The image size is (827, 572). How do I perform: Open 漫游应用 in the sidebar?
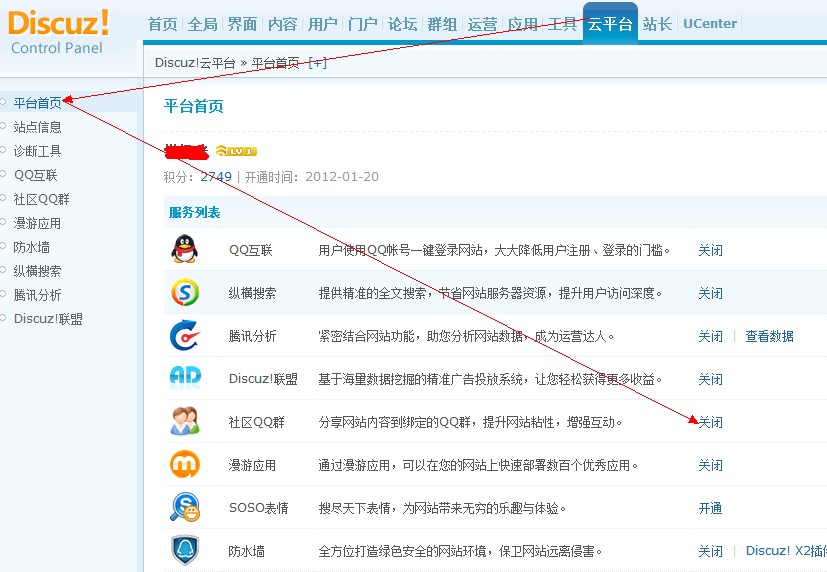(37, 223)
